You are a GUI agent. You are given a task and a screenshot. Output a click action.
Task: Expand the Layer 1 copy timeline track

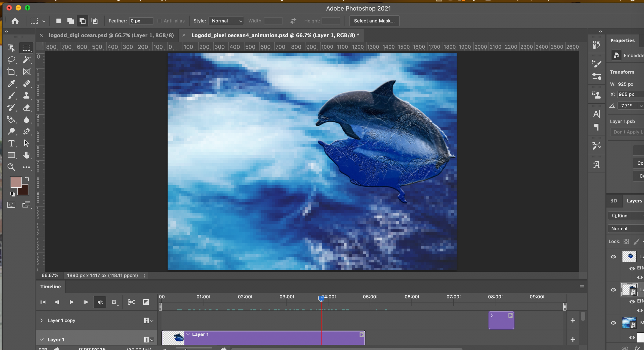(x=42, y=321)
